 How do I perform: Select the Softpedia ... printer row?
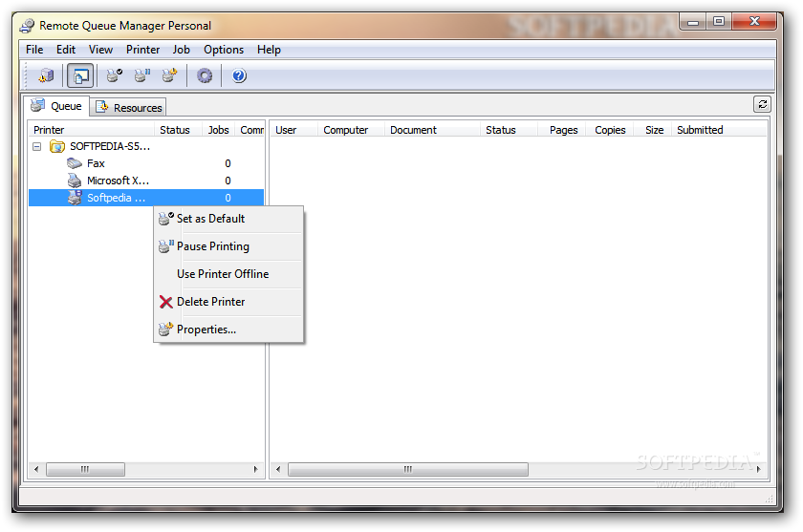pos(146,198)
